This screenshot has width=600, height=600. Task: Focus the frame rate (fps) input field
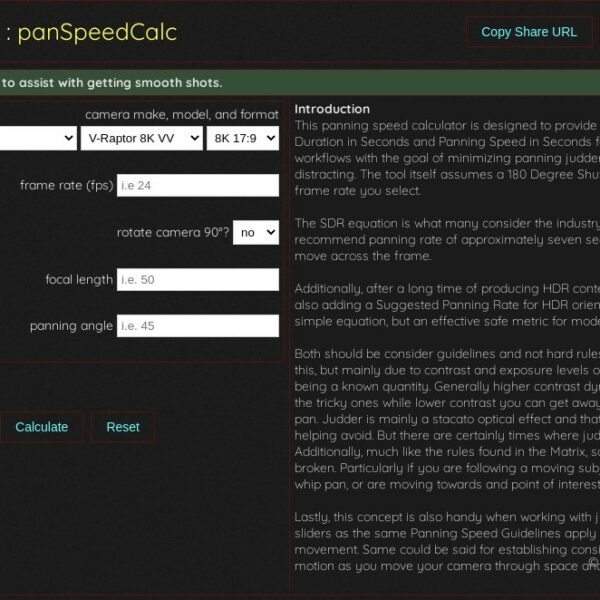[x=198, y=185]
